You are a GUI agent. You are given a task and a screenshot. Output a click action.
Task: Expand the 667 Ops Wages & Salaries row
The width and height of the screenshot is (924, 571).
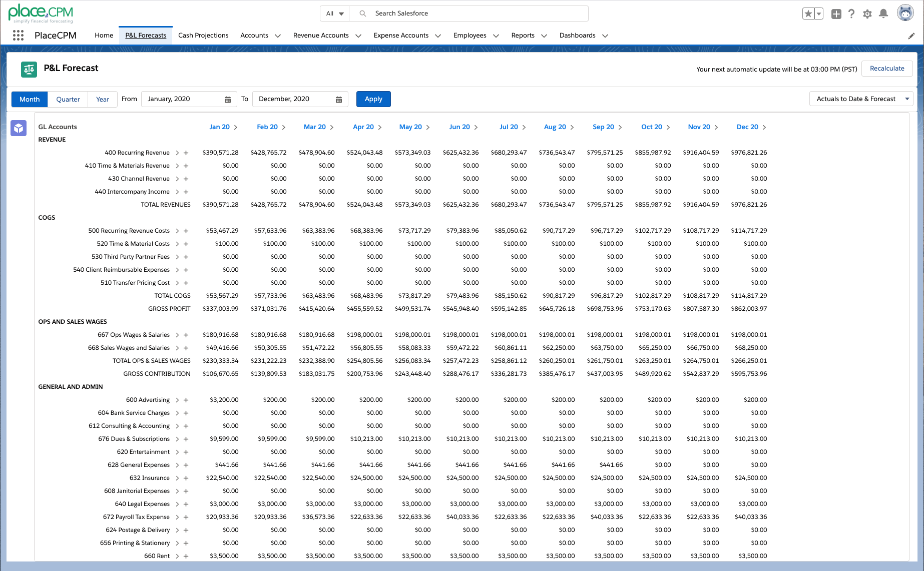point(177,335)
